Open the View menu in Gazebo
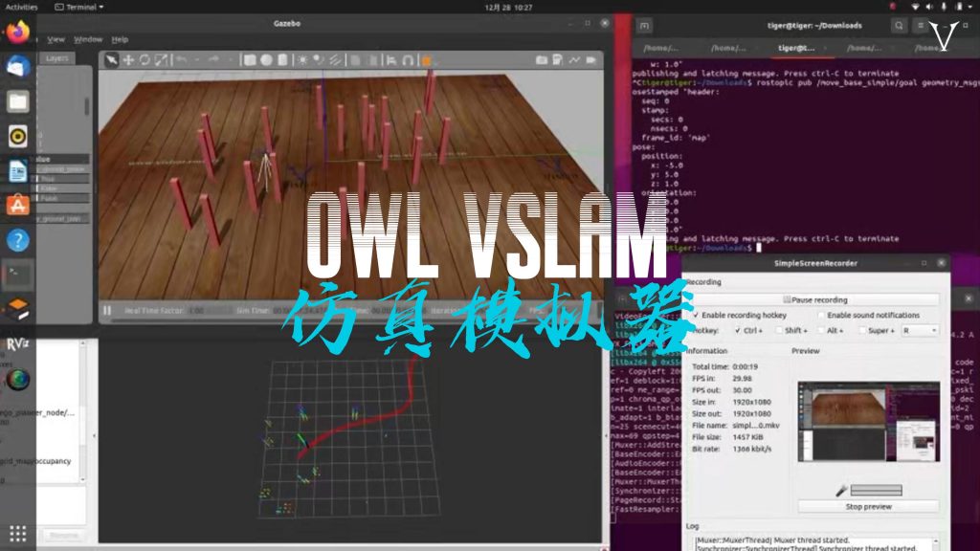This screenshot has width=980, height=551. pos(55,39)
